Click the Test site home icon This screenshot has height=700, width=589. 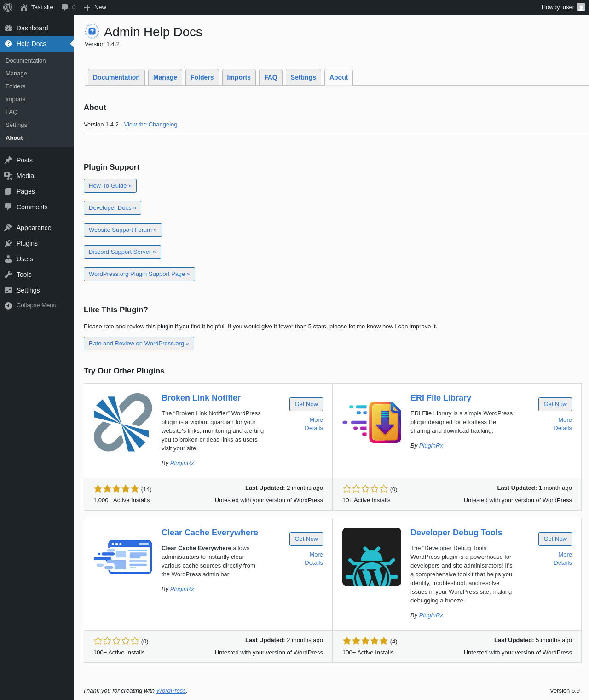click(24, 7)
